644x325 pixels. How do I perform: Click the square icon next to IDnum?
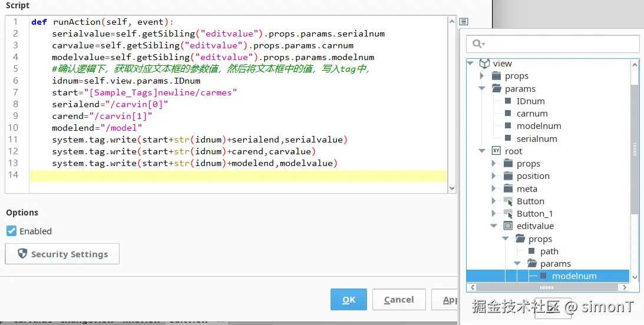[508, 101]
